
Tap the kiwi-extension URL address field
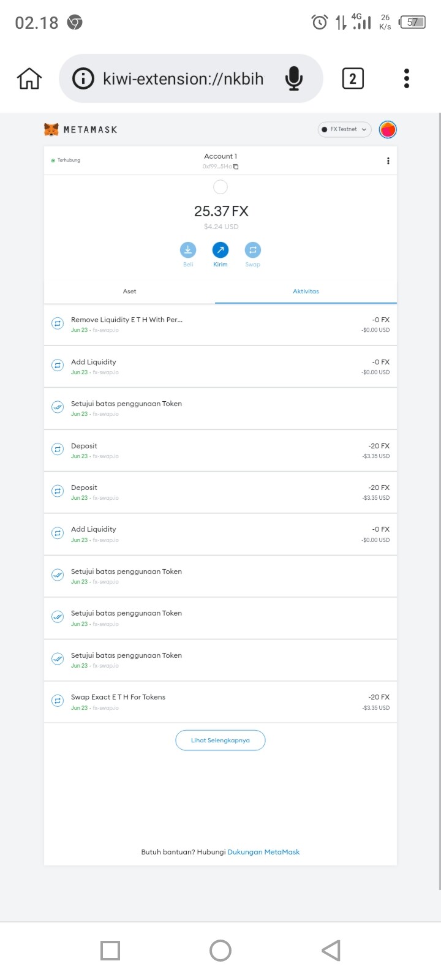click(190, 78)
